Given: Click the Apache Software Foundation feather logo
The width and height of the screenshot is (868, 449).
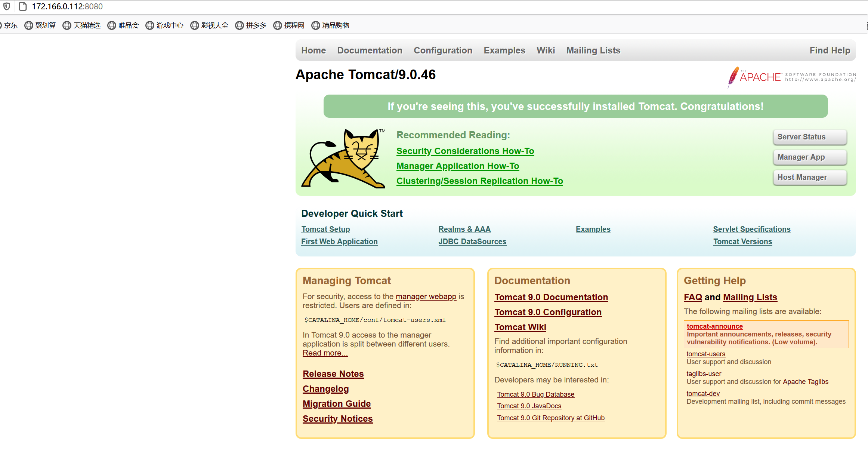Looking at the screenshot, I should (x=733, y=77).
